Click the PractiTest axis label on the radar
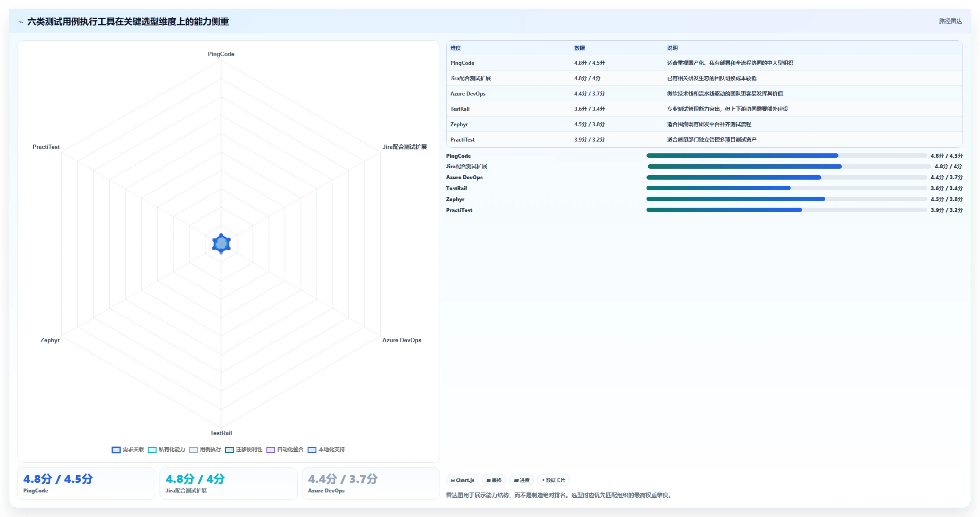 pos(46,147)
